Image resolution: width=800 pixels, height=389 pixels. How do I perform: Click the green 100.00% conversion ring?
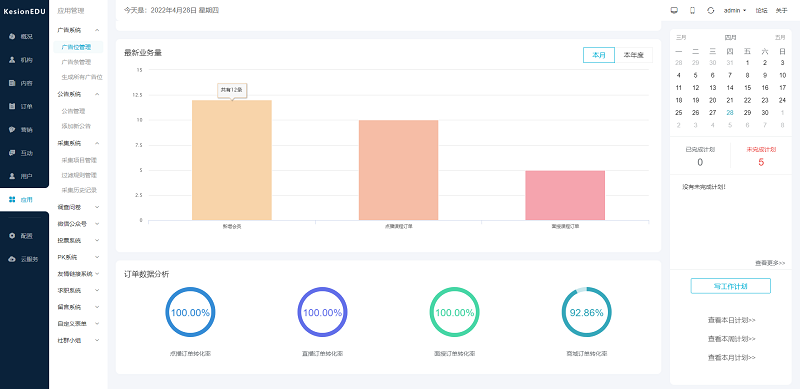click(x=455, y=312)
